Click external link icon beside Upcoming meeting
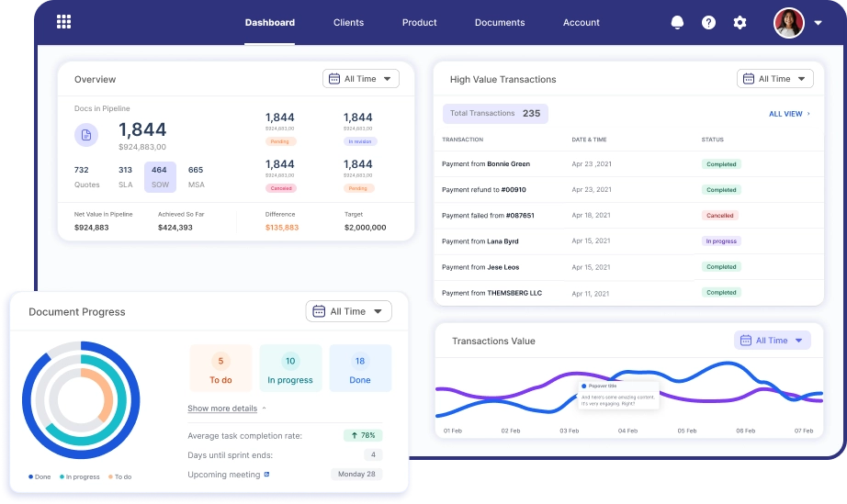Image resolution: width=847 pixels, height=504 pixels. pos(267,475)
